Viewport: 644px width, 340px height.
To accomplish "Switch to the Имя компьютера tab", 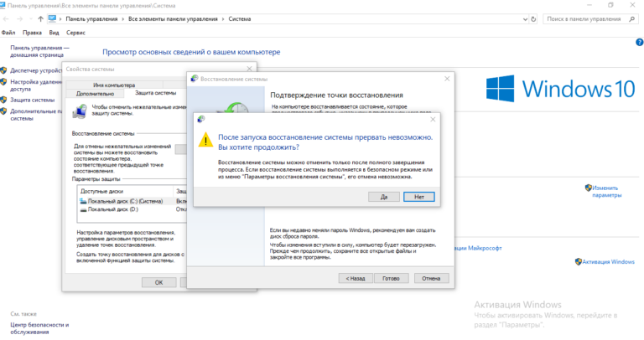I will [114, 85].
